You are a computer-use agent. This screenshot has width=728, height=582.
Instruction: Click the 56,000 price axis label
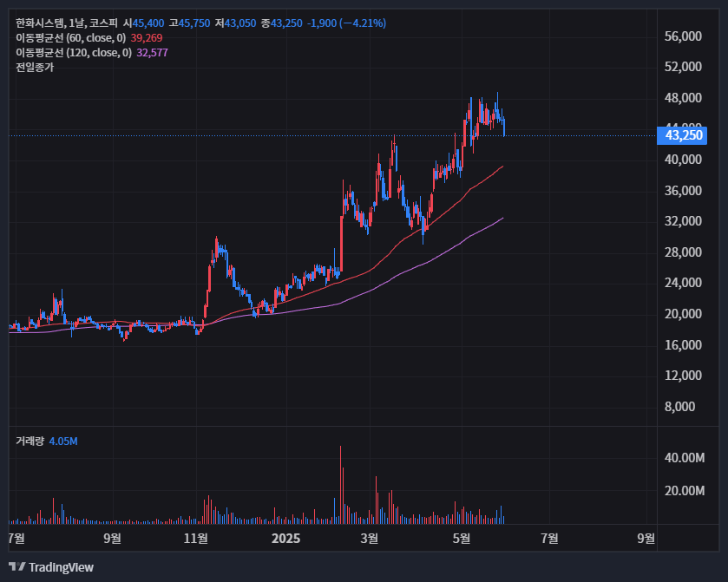683,36
